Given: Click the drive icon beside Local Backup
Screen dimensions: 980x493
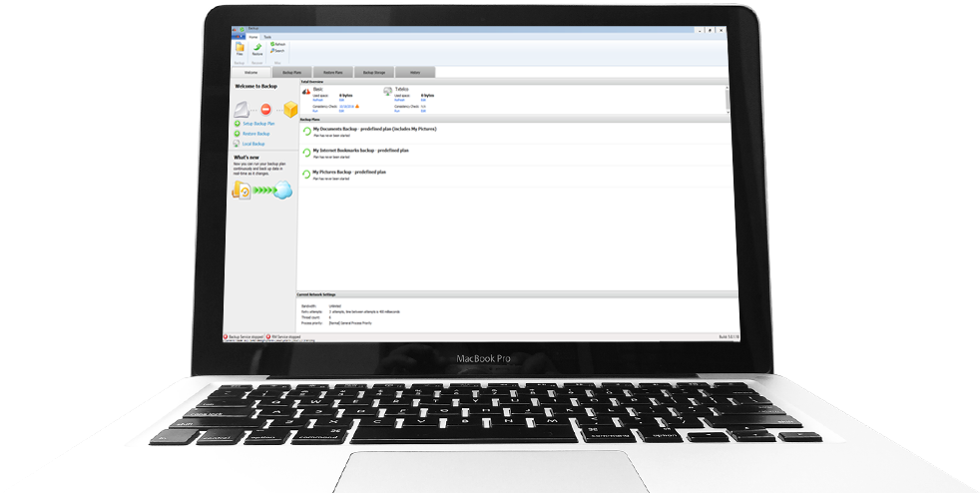Looking at the screenshot, I should 237,144.
